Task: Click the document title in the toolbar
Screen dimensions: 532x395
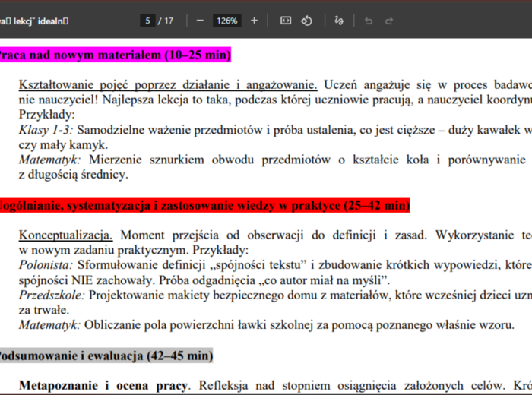Action: (x=34, y=21)
